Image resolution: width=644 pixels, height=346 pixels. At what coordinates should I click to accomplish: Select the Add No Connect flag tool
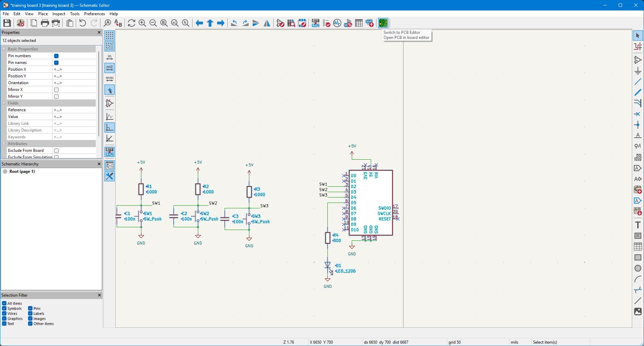[x=638, y=114]
